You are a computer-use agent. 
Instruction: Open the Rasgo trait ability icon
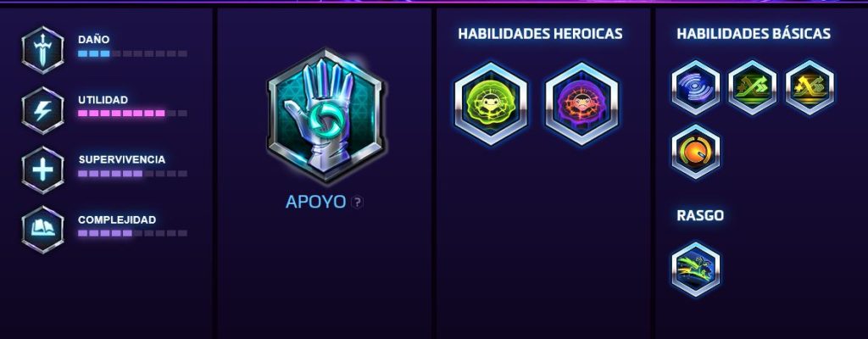point(696,269)
